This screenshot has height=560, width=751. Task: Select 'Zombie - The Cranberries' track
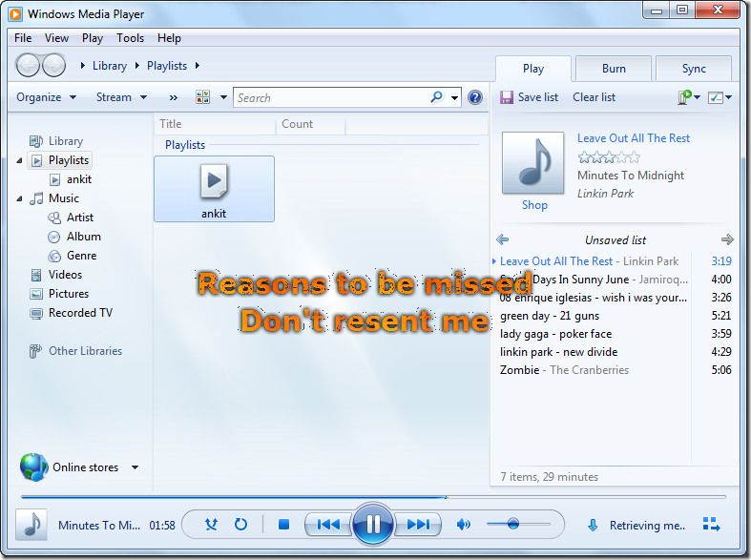[x=615, y=370]
